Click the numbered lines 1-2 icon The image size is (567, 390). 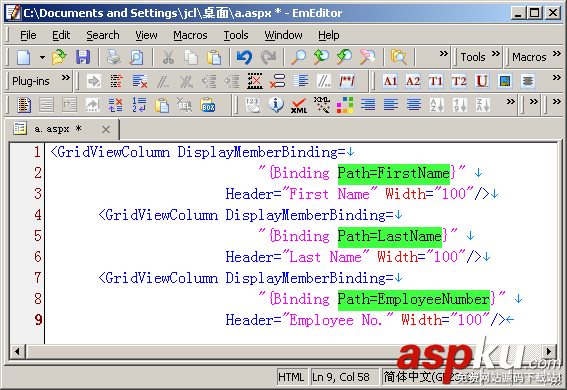[139, 105]
